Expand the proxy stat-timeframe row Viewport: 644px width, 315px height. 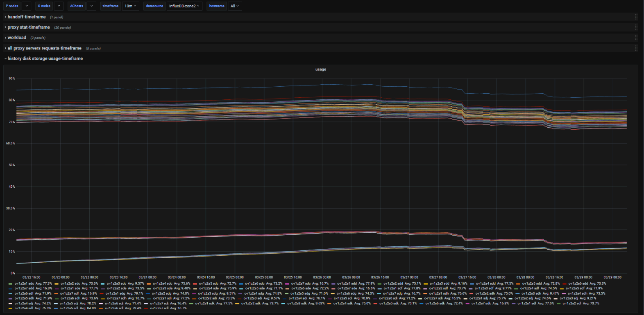29,27
